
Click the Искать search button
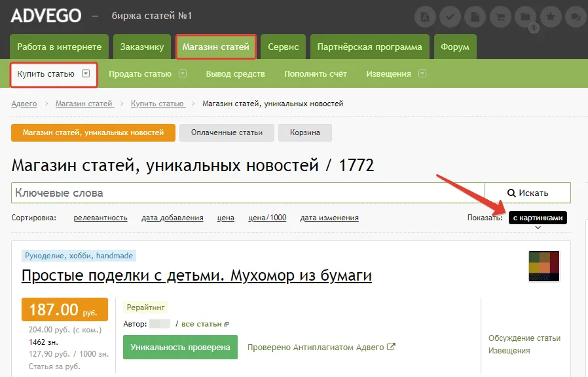coord(528,193)
